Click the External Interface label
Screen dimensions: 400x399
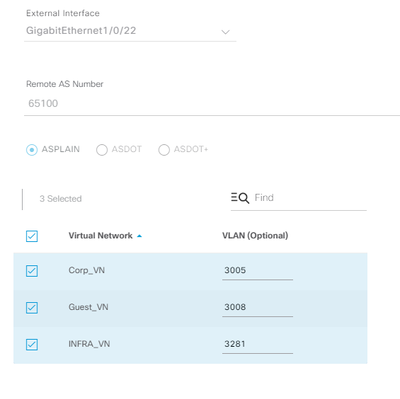coord(63,13)
